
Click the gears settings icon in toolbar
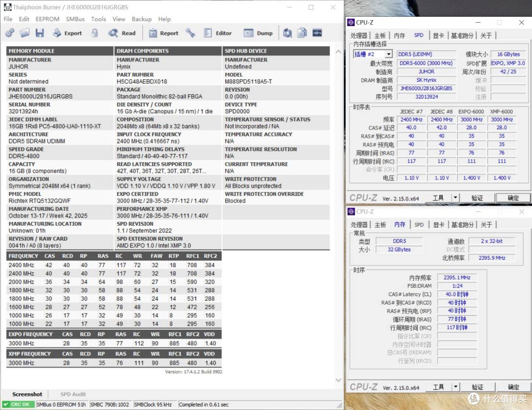[x=10, y=33]
